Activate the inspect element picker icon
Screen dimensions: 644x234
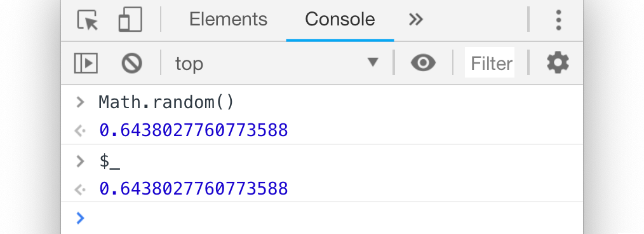click(x=88, y=20)
